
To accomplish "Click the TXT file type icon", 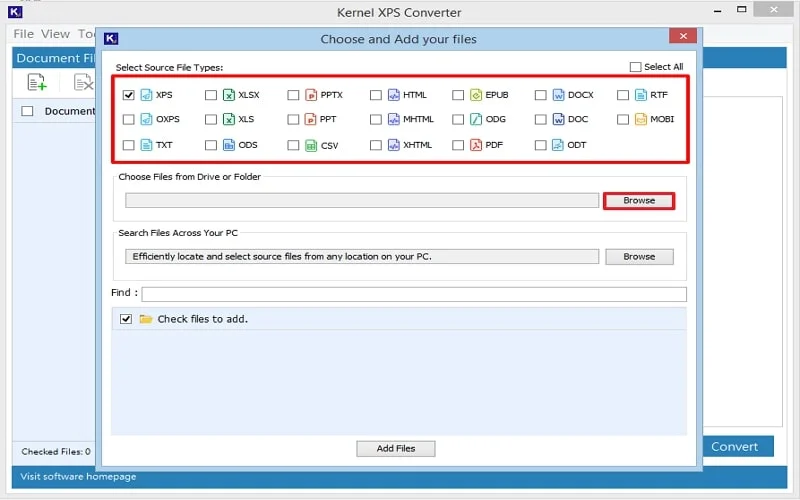I will [x=146, y=145].
